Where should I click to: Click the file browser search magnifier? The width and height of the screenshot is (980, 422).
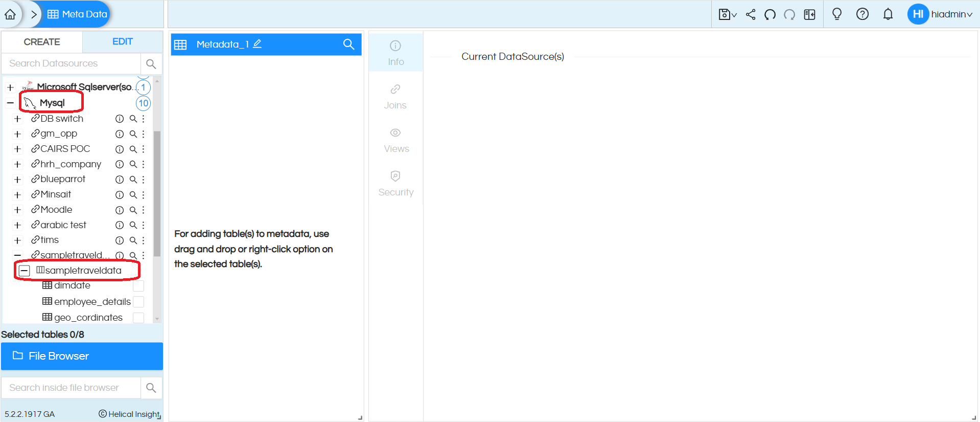151,388
